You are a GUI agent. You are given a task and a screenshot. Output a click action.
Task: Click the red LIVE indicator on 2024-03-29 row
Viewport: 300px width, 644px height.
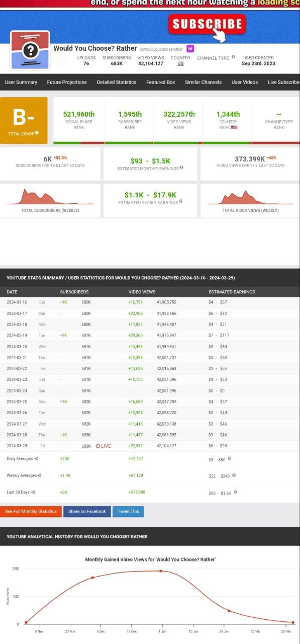pyautogui.click(x=103, y=446)
